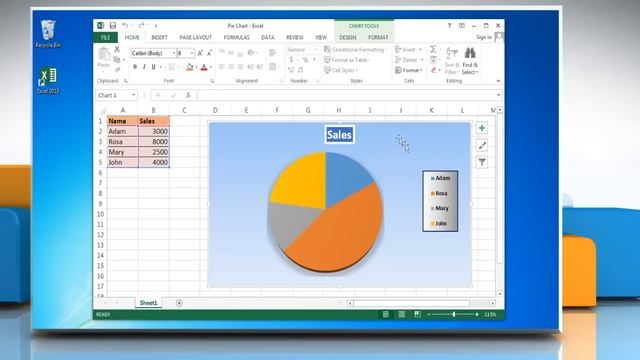Click the Sales chart title
Viewport: 640px width, 360px height.
click(340, 135)
